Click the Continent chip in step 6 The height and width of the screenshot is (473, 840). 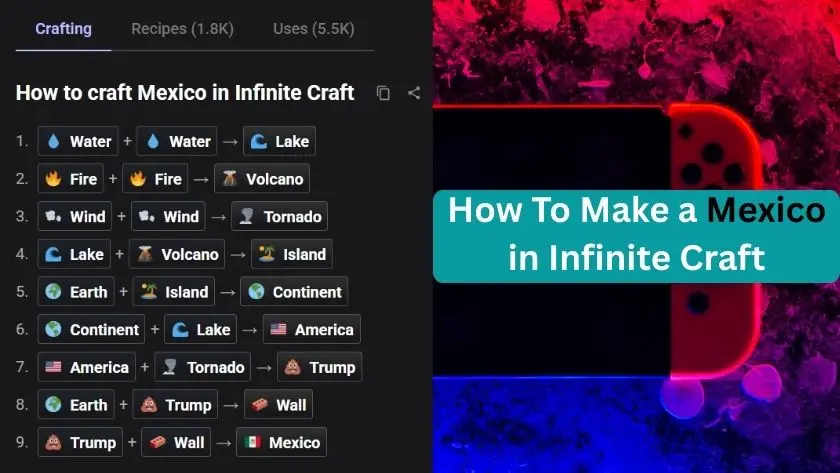tap(92, 329)
